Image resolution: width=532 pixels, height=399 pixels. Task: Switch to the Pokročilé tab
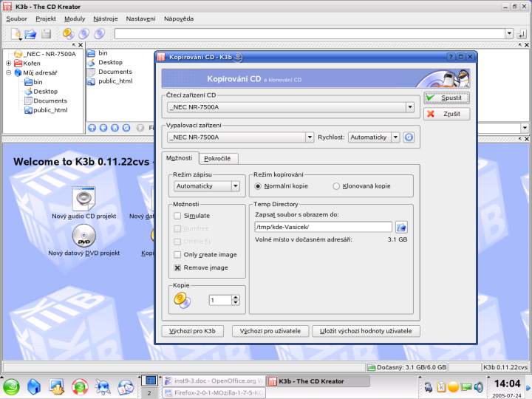217,158
